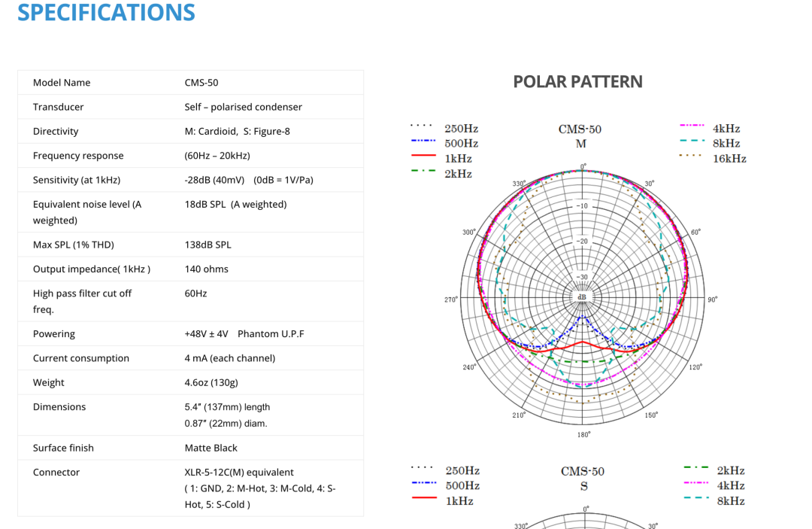
Task: Click the "140 ohms" value
Action: 206,269
